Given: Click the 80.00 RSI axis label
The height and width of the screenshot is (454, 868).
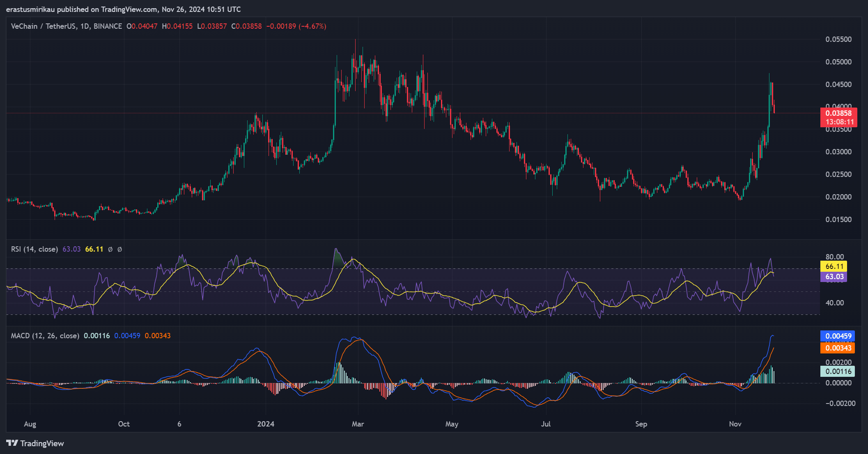Looking at the screenshot, I should 835,257.
